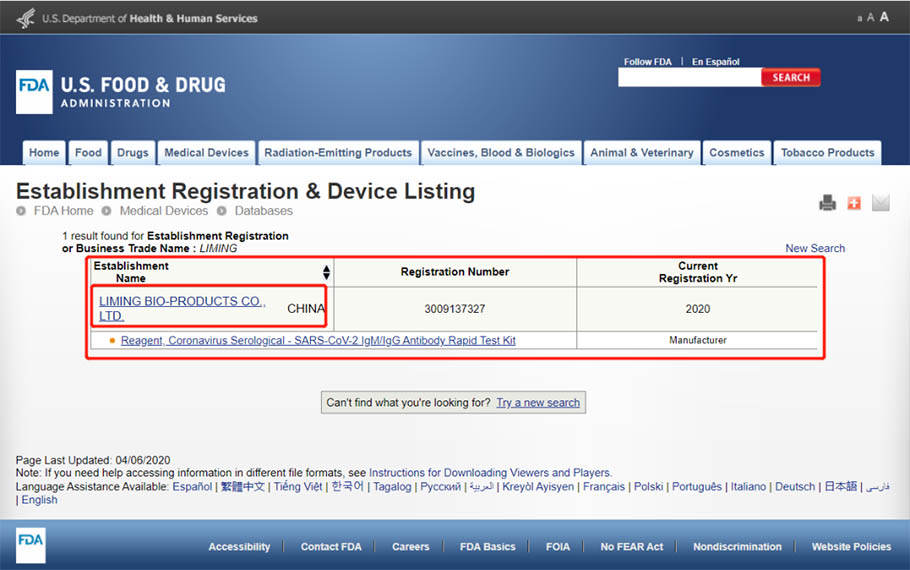Click the printer icon to print page
Image resolution: width=910 pixels, height=570 pixels.
point(827,203)
